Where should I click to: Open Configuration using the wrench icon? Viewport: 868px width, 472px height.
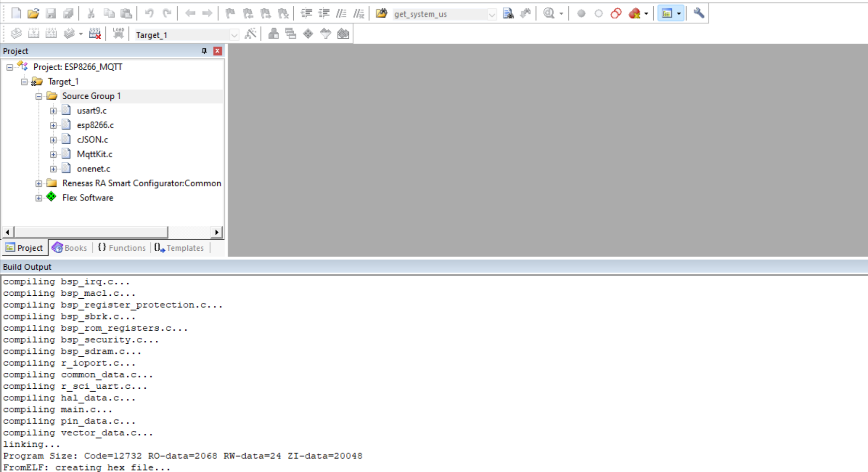point(699,14)
